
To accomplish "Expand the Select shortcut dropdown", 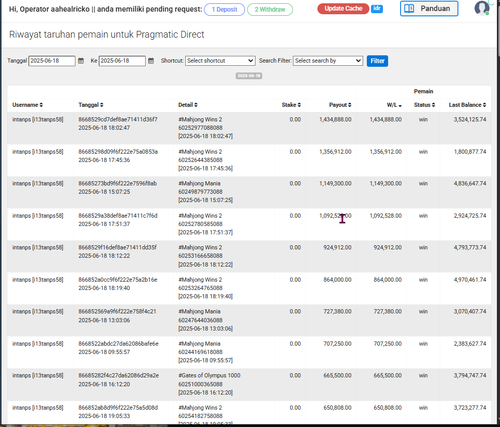I will (220, 61).
